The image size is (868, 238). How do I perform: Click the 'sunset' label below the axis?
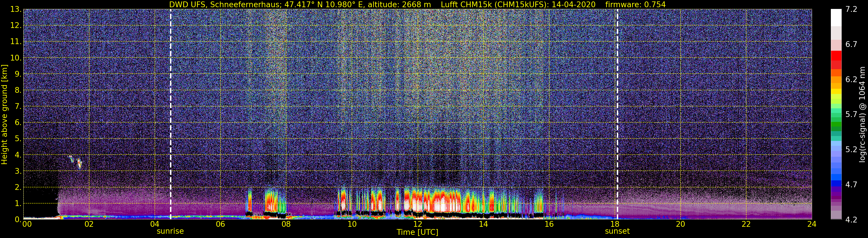[x=617, y=231]
